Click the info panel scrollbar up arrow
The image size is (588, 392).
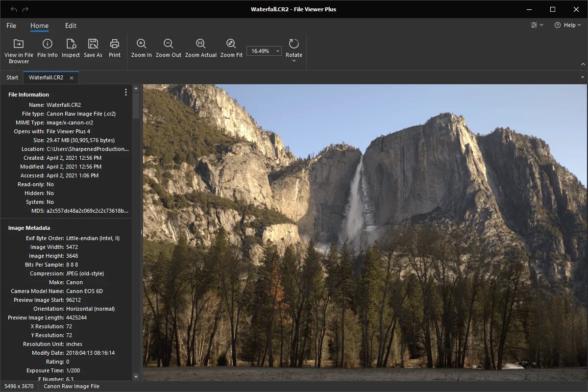pyautogui.click(x=136, y=89)
